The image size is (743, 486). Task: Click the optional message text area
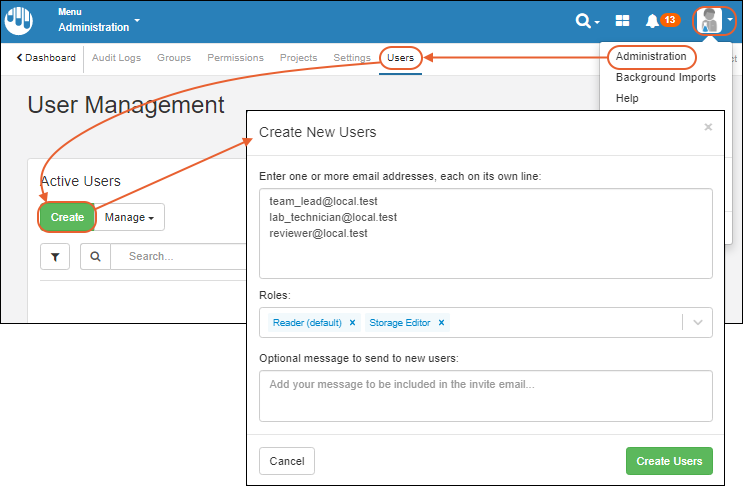coord(485,395)
